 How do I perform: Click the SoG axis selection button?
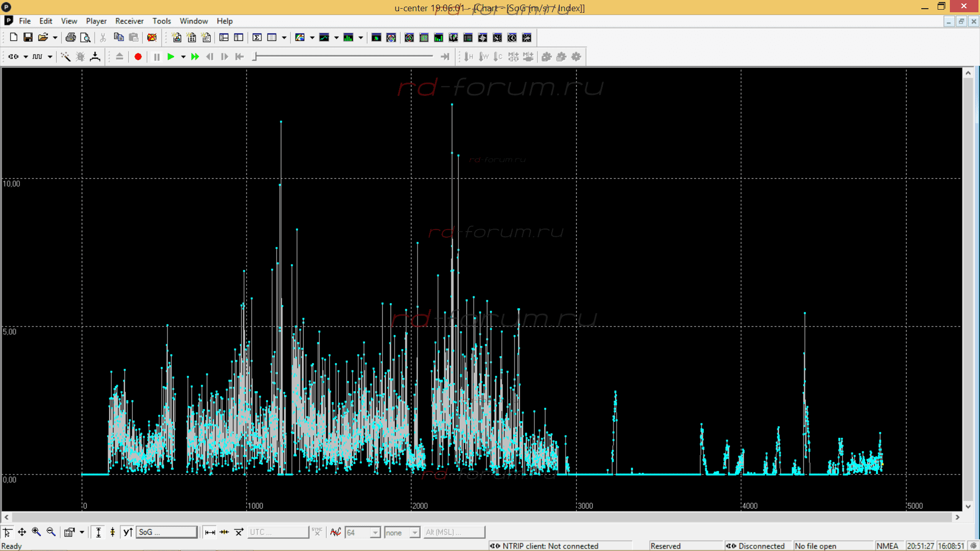click(x=166, y=532)
